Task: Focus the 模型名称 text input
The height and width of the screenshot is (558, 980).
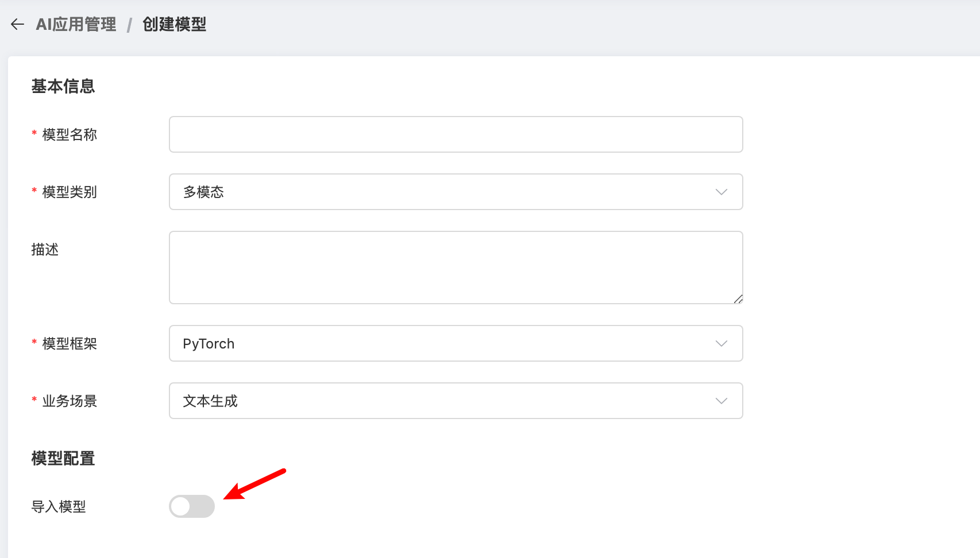Action: click(x=456, y=134)
